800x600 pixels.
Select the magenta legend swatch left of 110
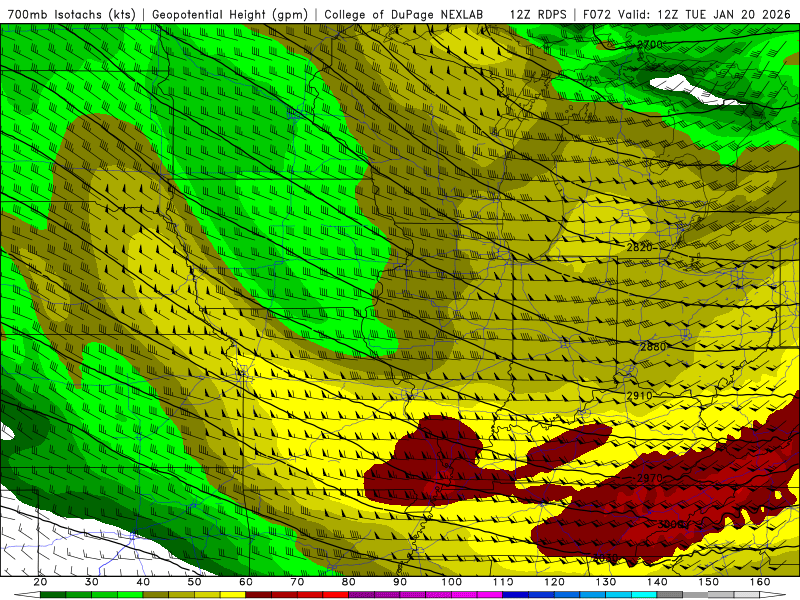490,595
